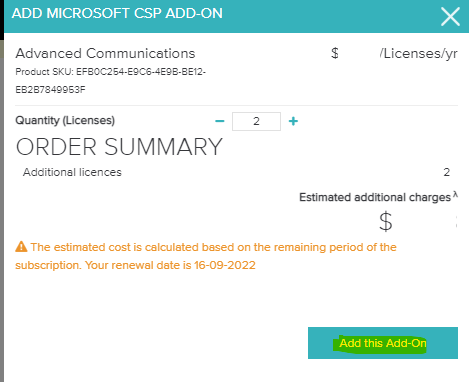Increase license quantity with plus icon
The width and height of the screenshot is (469, 382).
click(x=293, y=121)
